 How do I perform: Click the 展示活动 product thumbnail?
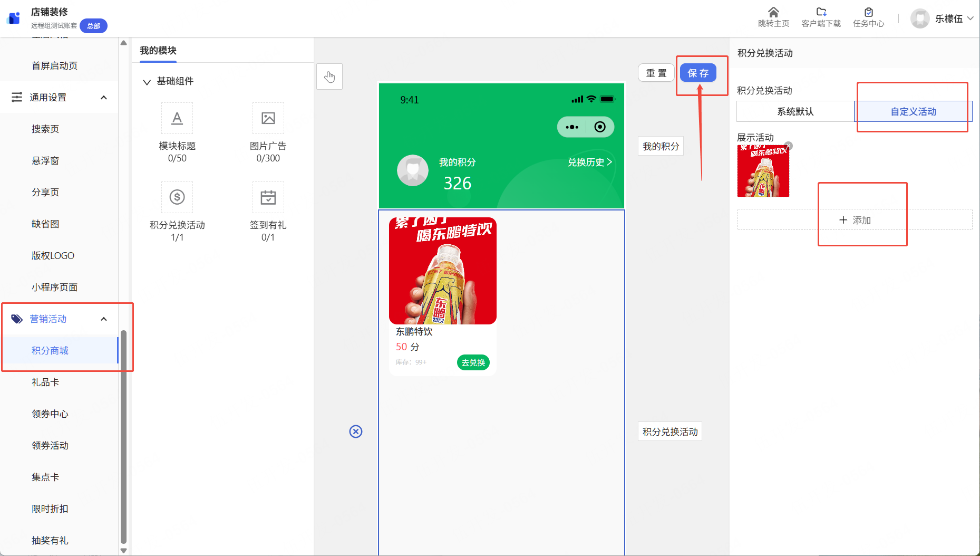point(763,171)
